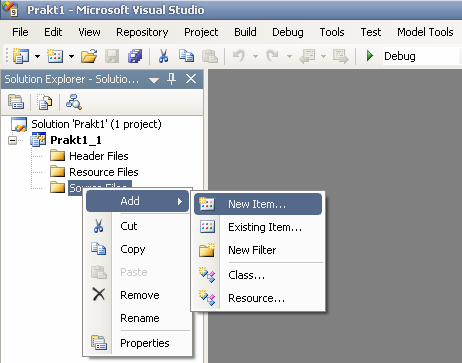This screenshot has width=462, height=363.
Task: Open the Navigate Backward dropdown arrow
Action: tap(323, 56)
